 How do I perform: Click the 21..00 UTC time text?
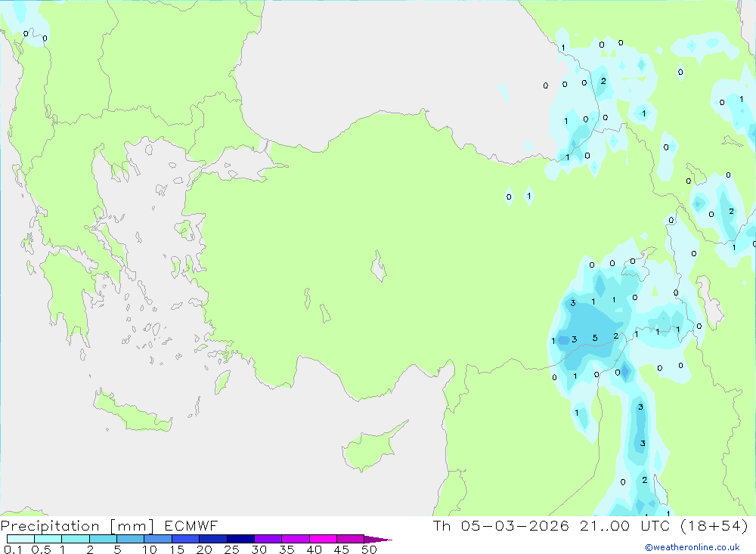626,526
